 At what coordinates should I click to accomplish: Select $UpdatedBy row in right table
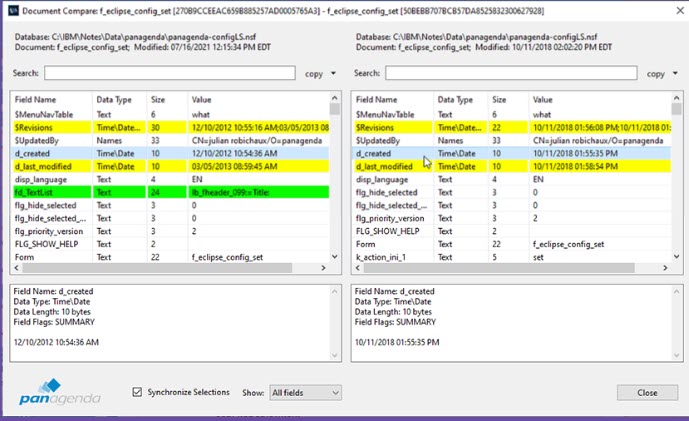point(512,141)
